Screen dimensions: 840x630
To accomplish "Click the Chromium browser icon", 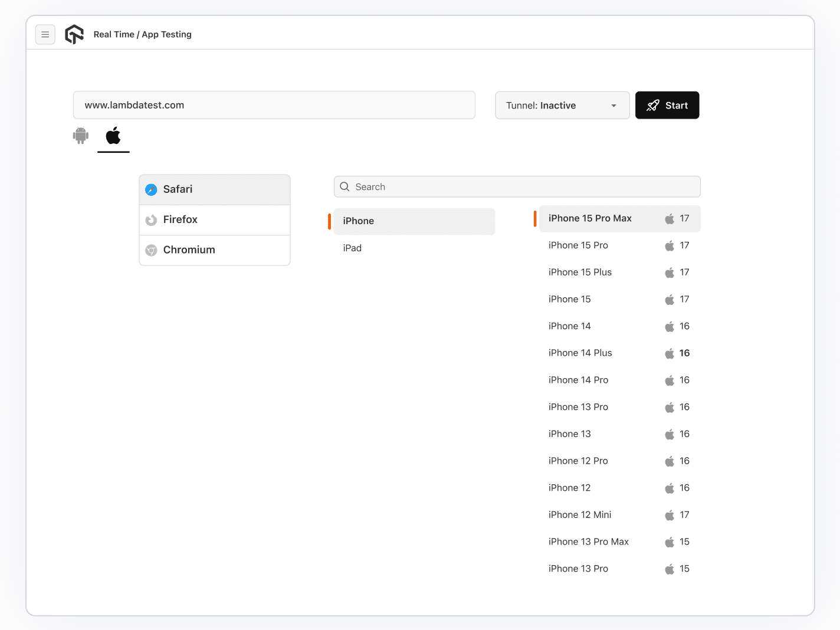I will click(x=151, y=250).
